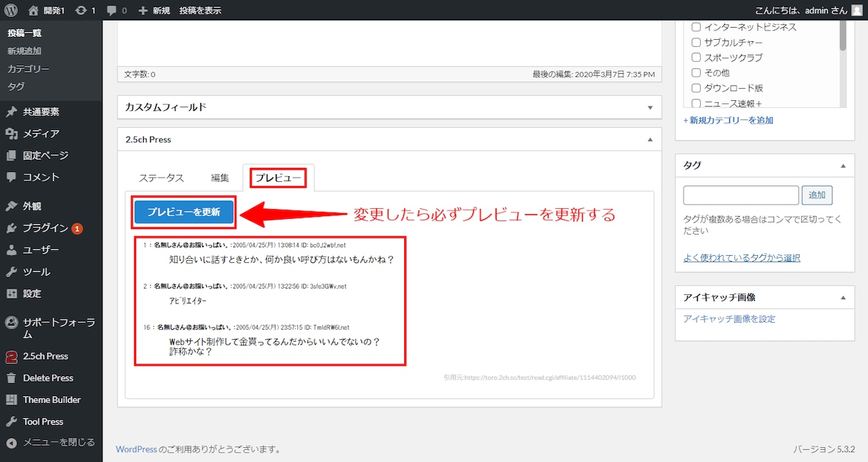This screenshot has width=868, height=462.
Task: Switch to the ステータス tab
Action: coord(162,178)
